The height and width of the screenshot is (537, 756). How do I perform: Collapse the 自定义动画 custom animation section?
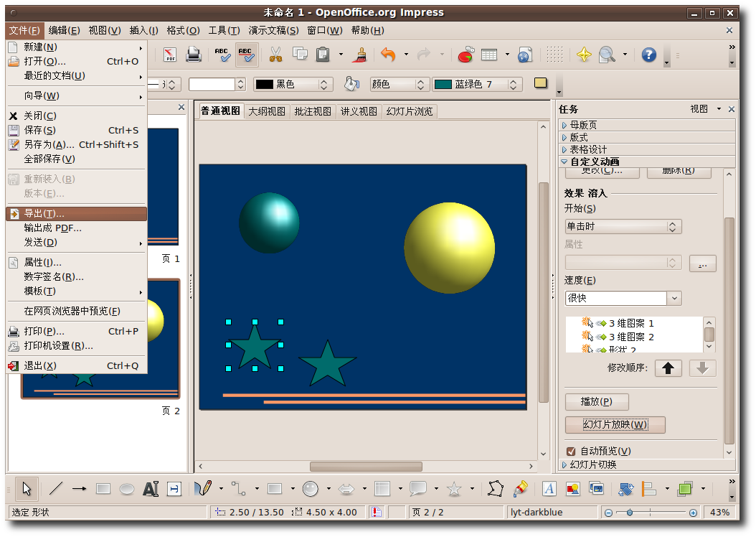647,162
